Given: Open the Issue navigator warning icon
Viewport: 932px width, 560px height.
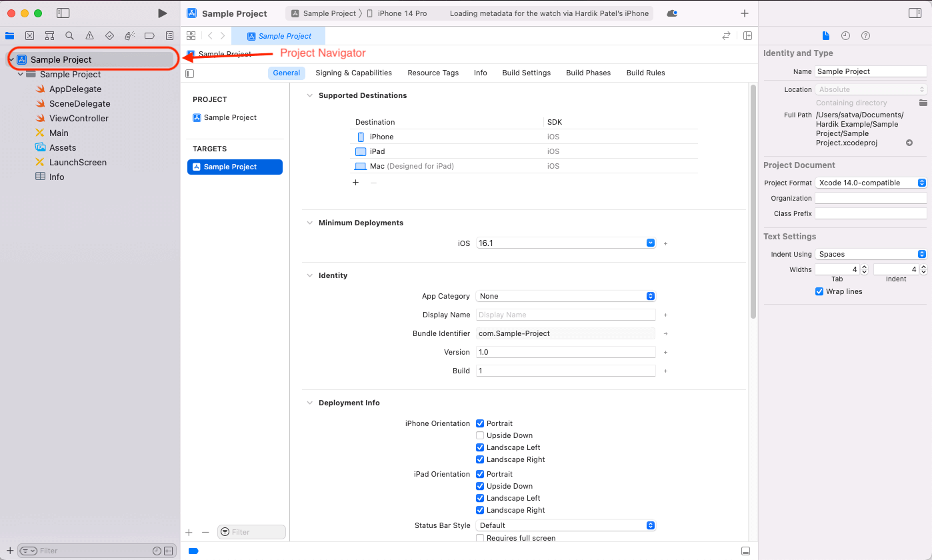Looking at the screenshot, I should (89, 36).
